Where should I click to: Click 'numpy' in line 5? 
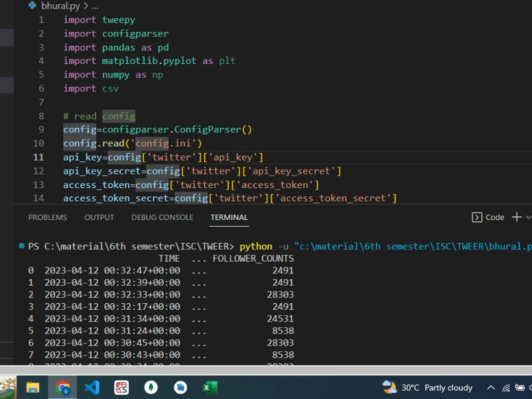pyautogui.click(x=115, y=75)
